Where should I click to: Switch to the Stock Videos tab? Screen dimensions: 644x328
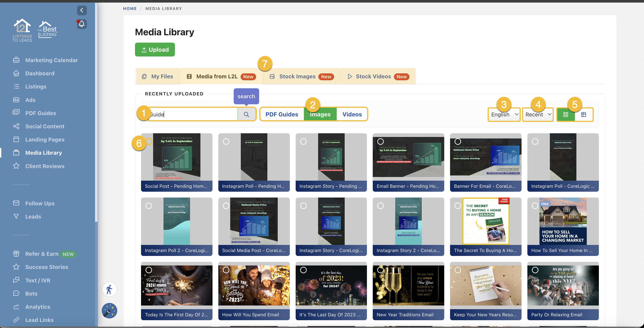(373, 76)
